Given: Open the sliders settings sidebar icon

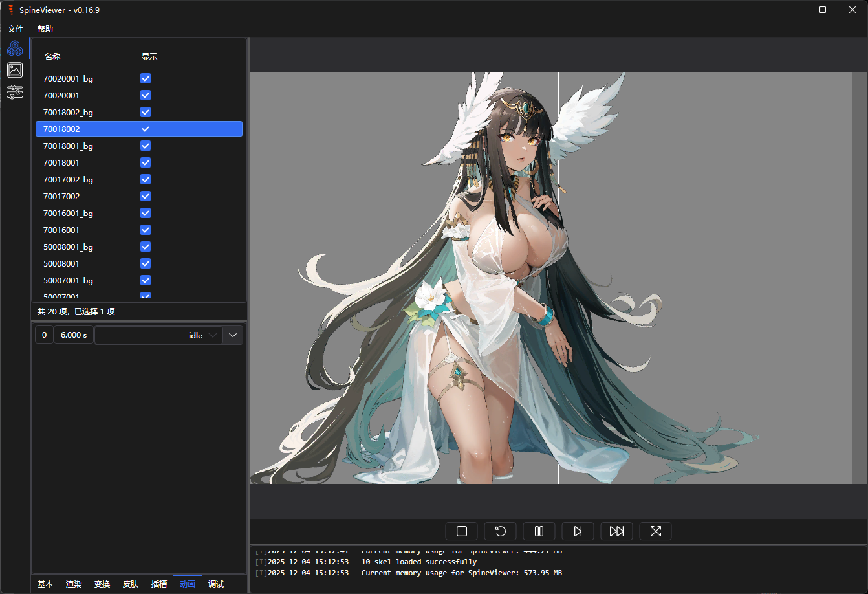Looking at the screenshot, I should point(15,92).
